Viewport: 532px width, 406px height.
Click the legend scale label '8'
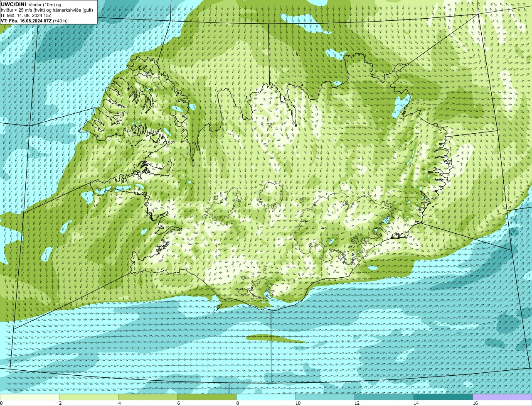(238, 403)
